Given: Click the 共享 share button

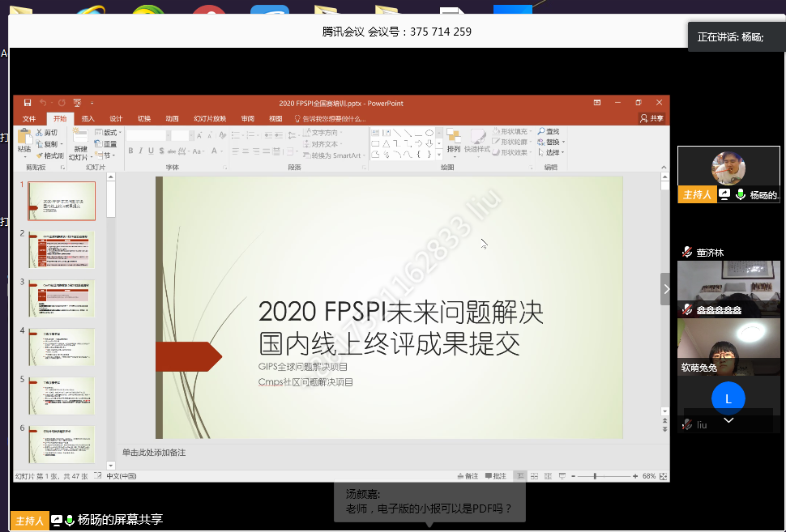Looking at the screenshot, I should [651, 119].
